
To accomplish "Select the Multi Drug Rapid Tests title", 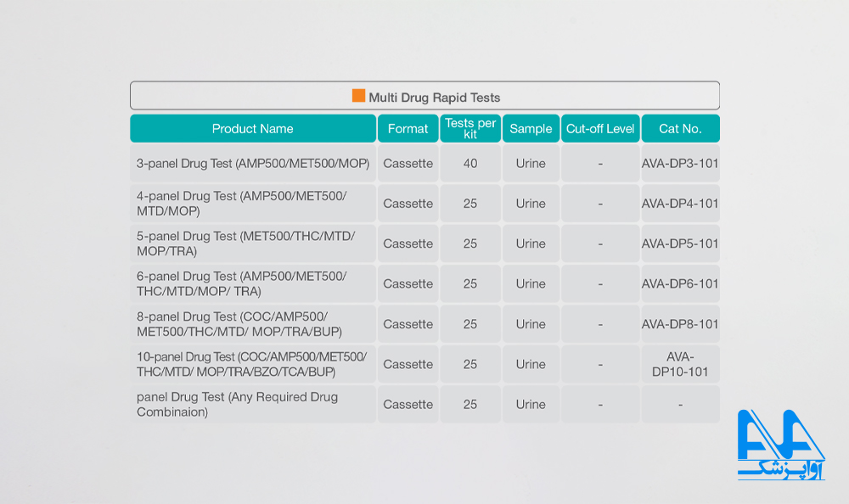I will pyautogui.click(x=434, y=98).
